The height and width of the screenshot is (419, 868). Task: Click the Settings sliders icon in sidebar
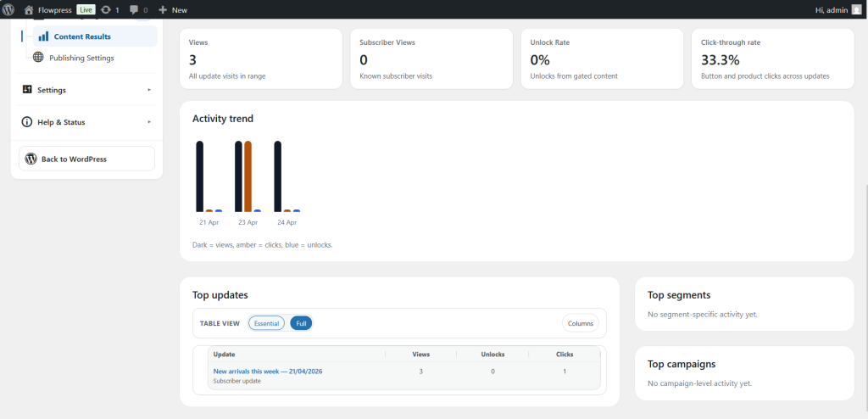coord(27,89)
